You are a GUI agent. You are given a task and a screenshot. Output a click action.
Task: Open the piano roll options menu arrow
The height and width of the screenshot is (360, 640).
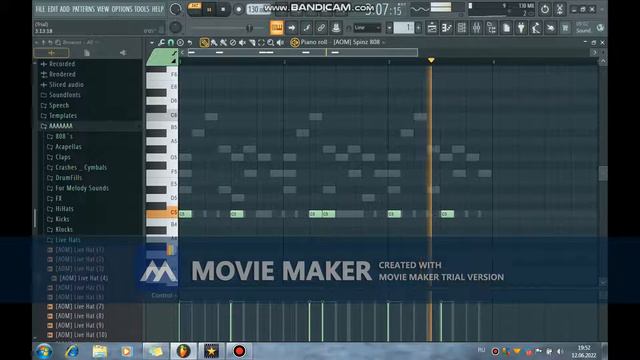pyautogui.click(x=152, y=42)
